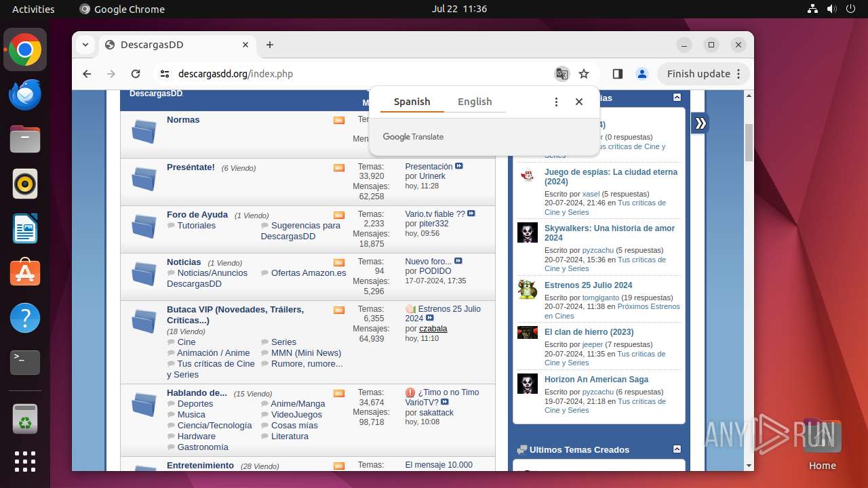Screen dimensions: 868x488
Task: Open the VideoJuegos subforum
Action: pos(297,414)
